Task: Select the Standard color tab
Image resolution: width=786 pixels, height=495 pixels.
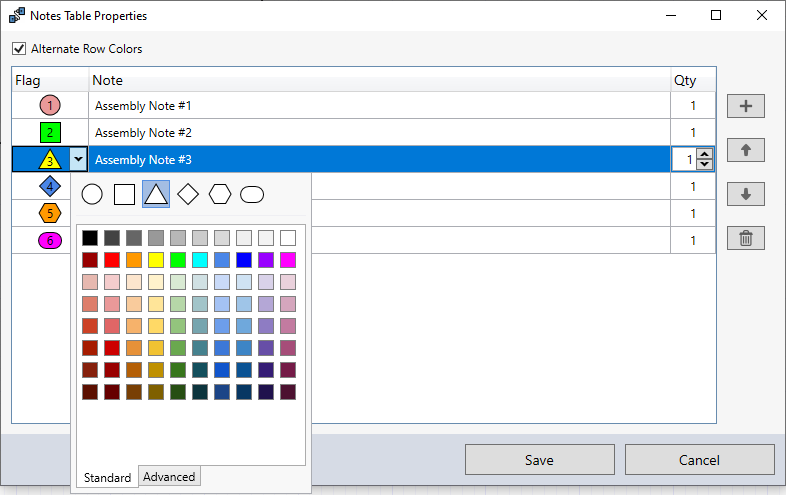Action: tap(107, 477)
